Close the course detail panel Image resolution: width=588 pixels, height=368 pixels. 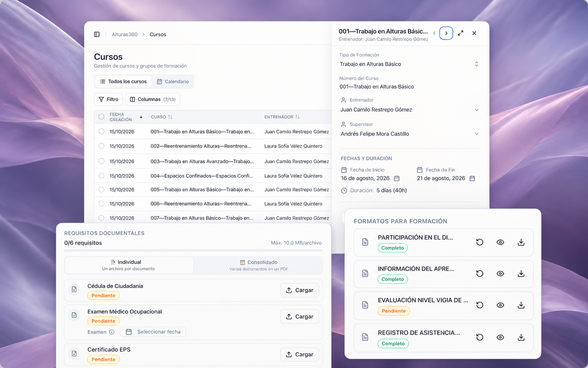[x=474, y=33]
